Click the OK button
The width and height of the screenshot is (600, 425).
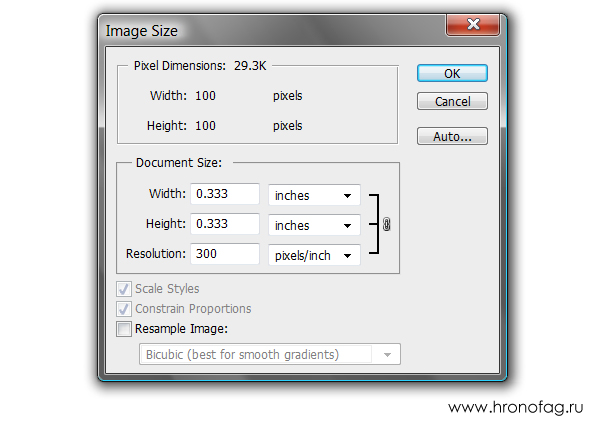(x=452, y=73)
